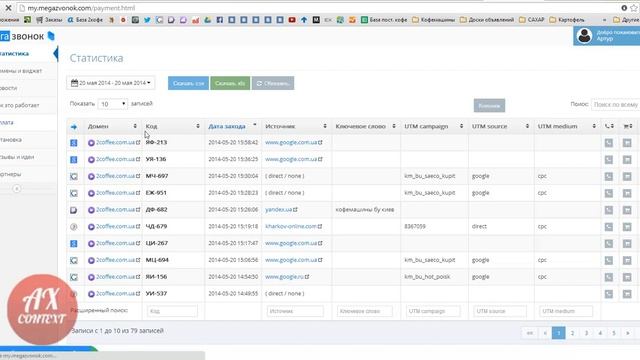Sort table by UTM source column

click(x=501, y=127)
